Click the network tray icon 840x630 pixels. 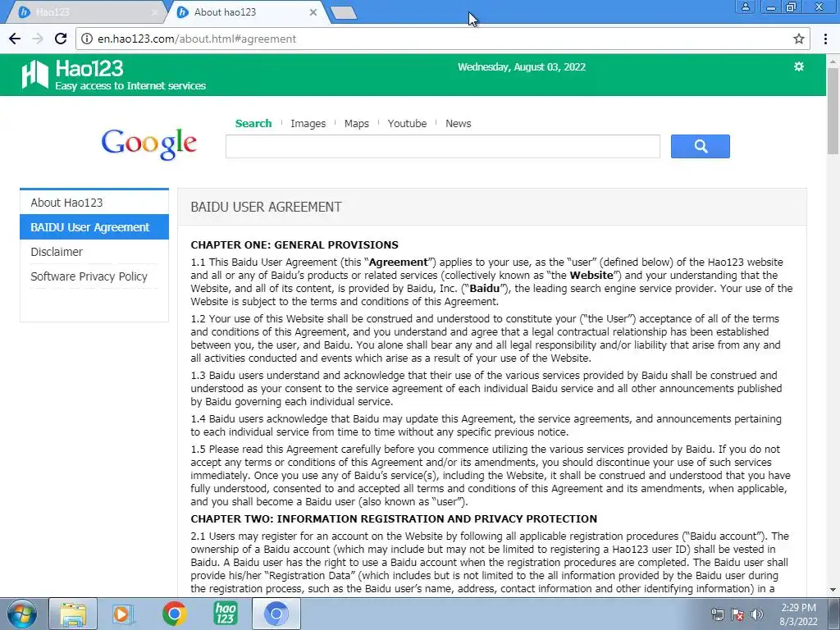717,614
